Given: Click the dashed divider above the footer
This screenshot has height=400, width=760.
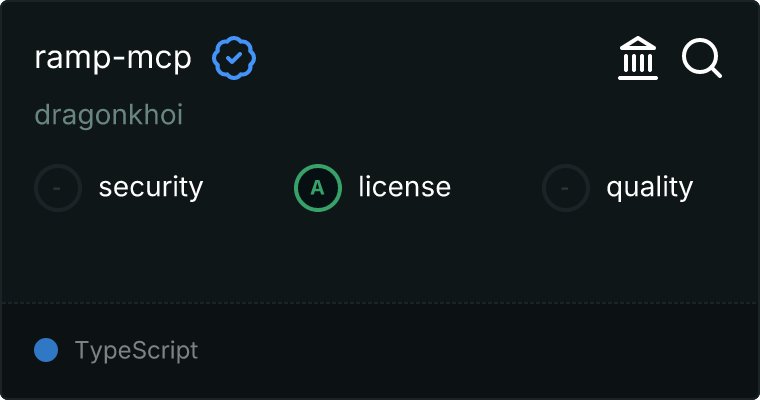Looking at the screenshot, I should [x=380, y=302].
